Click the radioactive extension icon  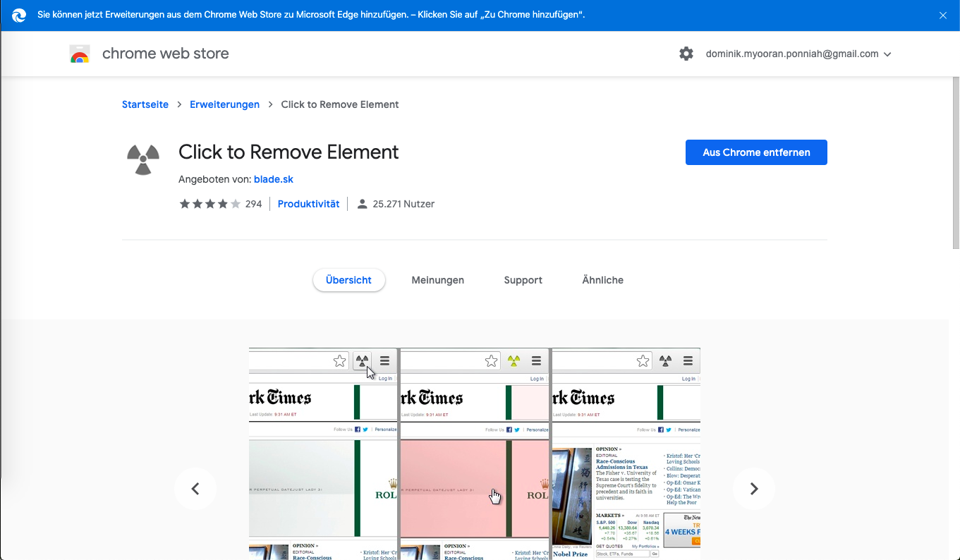pos(143,159)
